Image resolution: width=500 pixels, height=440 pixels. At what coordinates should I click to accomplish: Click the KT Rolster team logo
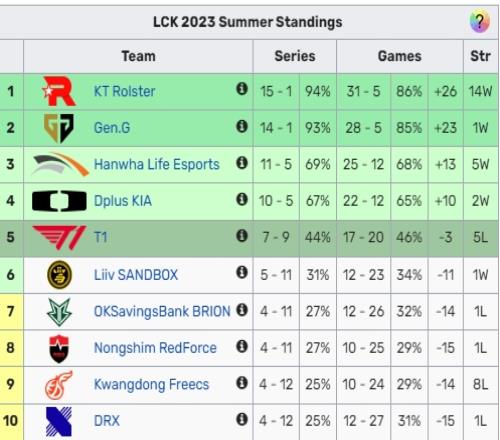(59, 91)
